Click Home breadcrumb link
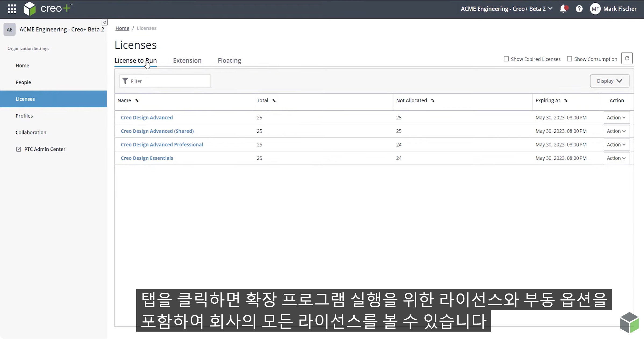 tap(122, 28)
